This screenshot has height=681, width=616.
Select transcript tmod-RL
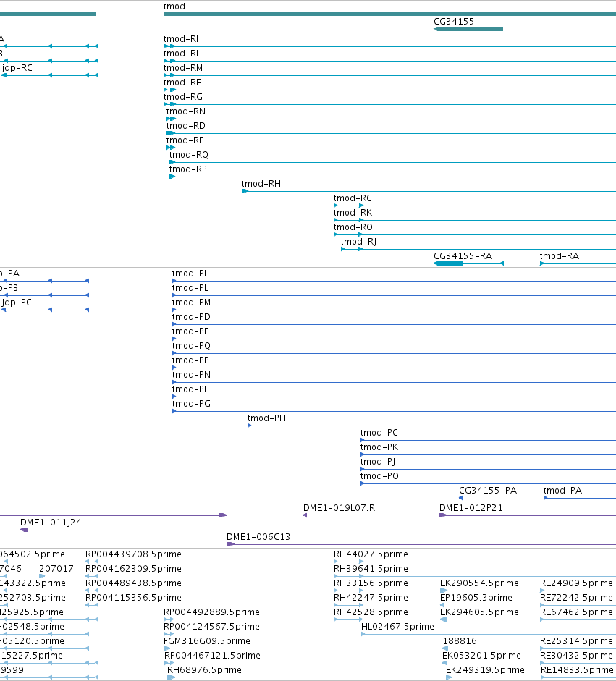[x=182, y=54]
